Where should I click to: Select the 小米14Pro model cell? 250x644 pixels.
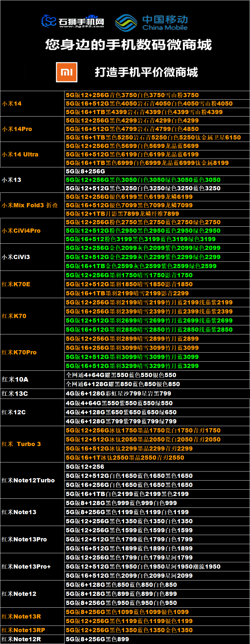(32, 129)
